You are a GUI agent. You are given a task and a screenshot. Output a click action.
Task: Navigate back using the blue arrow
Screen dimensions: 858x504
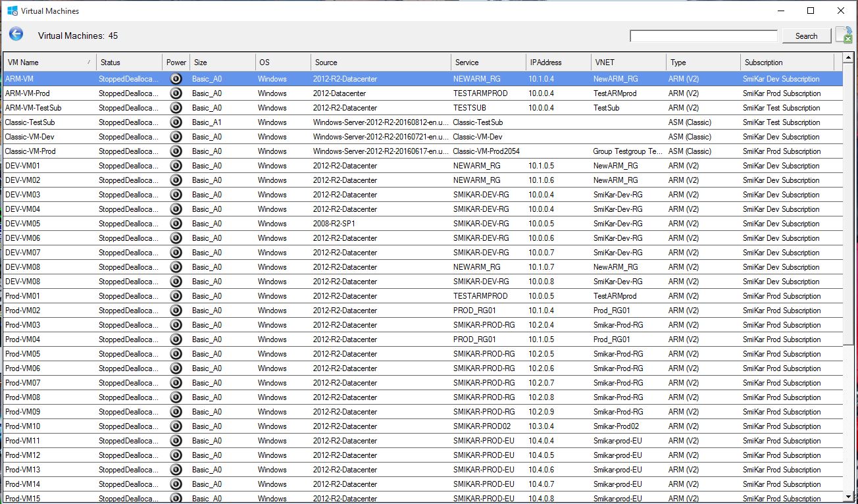[x=16, y=34]
